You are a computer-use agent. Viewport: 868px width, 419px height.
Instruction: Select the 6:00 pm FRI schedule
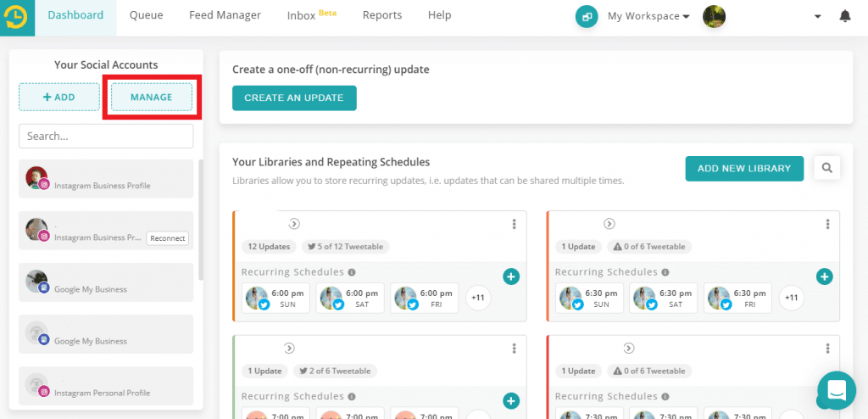click(x=425, y=299)
